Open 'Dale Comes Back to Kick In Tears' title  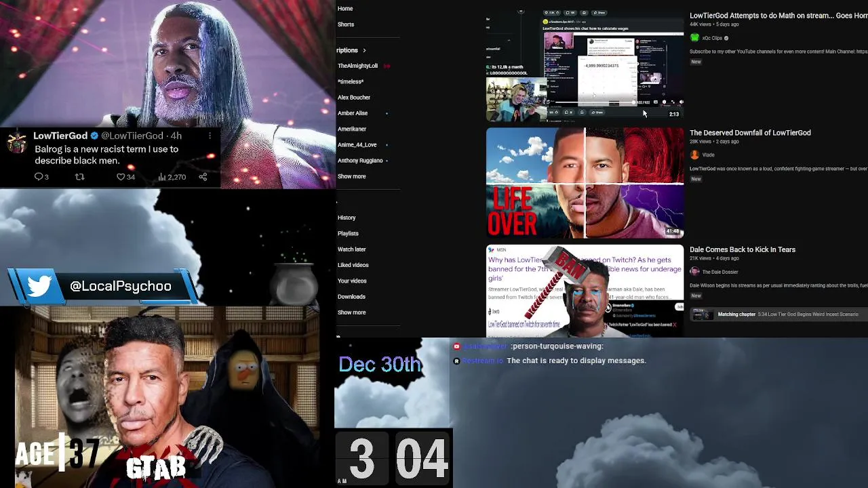[743, 249]
